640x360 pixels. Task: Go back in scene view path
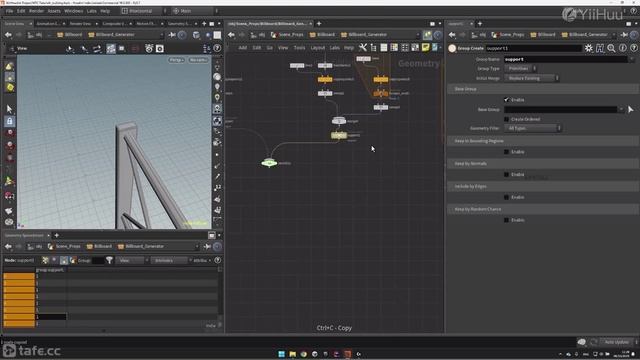pyautogui.click(x=8, y=35)
